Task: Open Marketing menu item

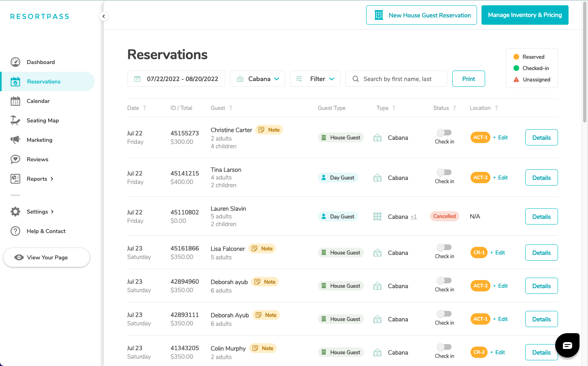Action: pyautogui.click(x=39, y=140)
